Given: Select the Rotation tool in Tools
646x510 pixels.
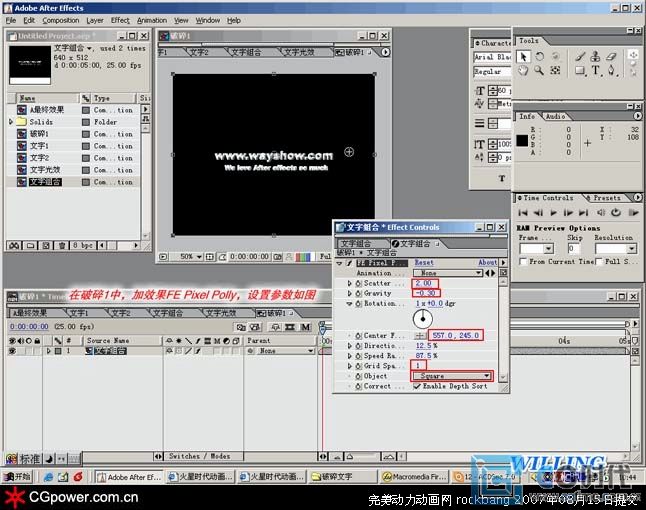Looking at the screenshot, I should pos(539,57).
